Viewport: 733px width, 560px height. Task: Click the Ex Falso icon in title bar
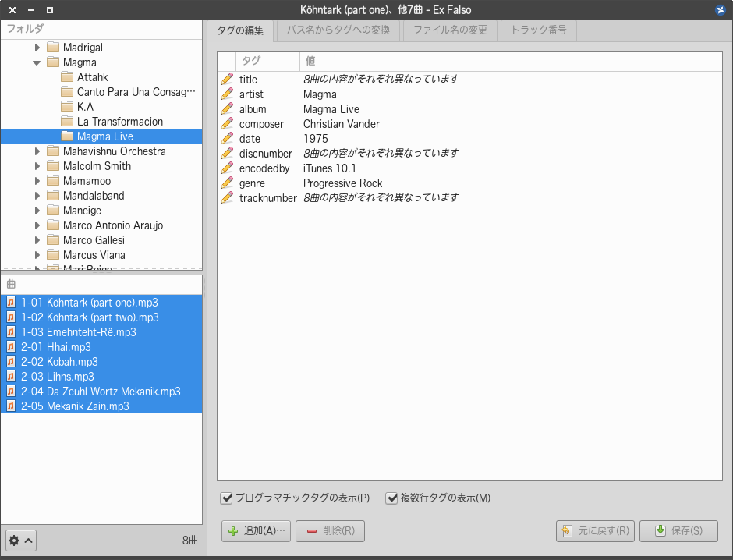(x=721, y=10)
